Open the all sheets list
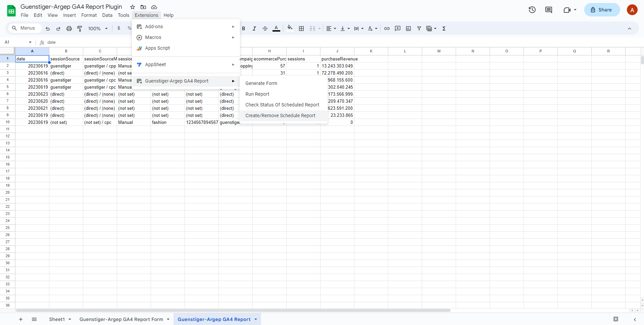The width and height of the screenshot is (644, 325). point(34,319)
